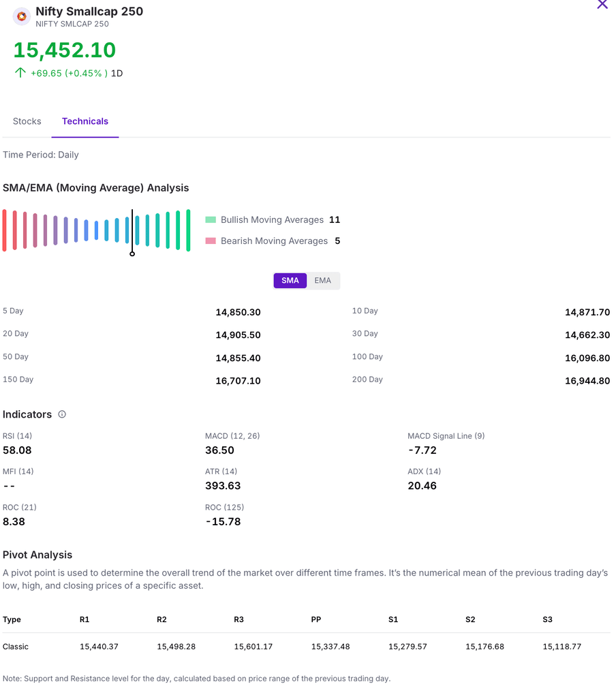Switch moving average view to EMA

click(322, 281)
